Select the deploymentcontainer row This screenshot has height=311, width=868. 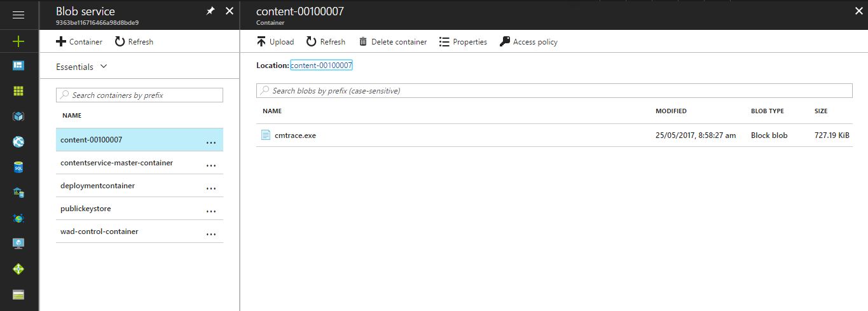(x=139, y=186)
